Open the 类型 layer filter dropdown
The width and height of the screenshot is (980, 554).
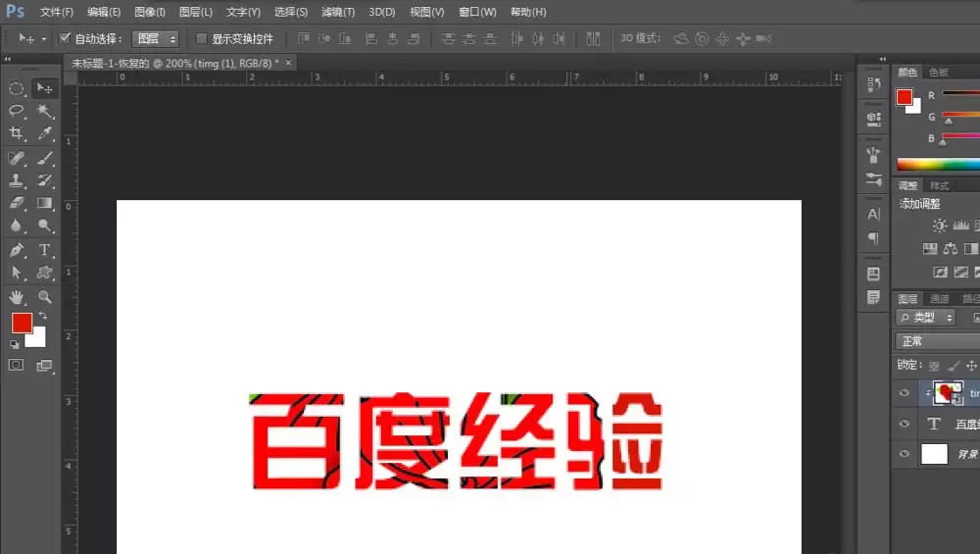(926, 318)
